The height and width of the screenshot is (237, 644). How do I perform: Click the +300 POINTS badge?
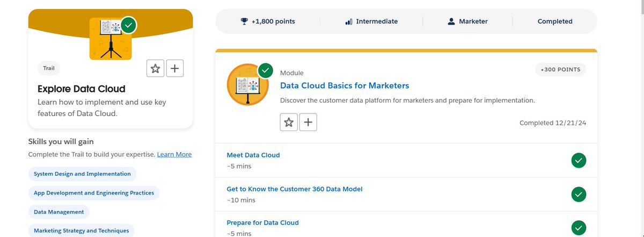click(x=561, y=70)
